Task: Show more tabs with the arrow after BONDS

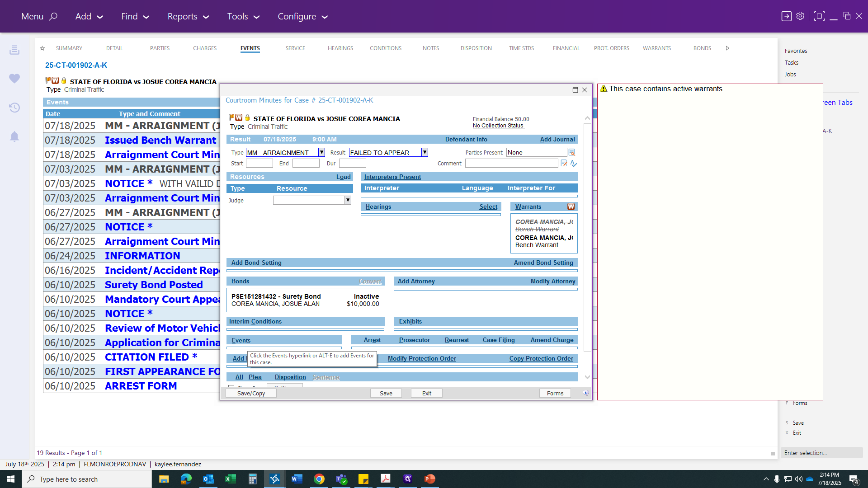Action: click(727, 48)
